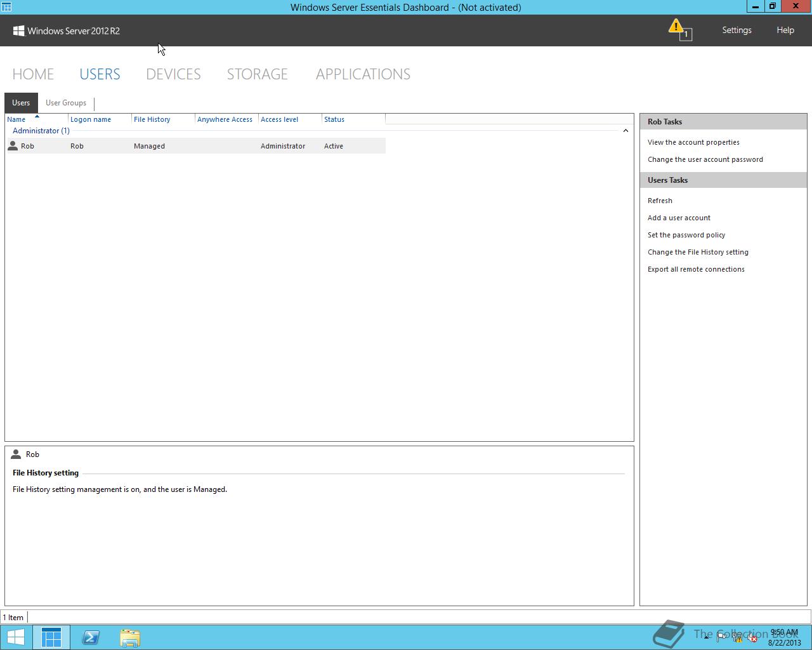Switch to the Users tab

(21, 103)
